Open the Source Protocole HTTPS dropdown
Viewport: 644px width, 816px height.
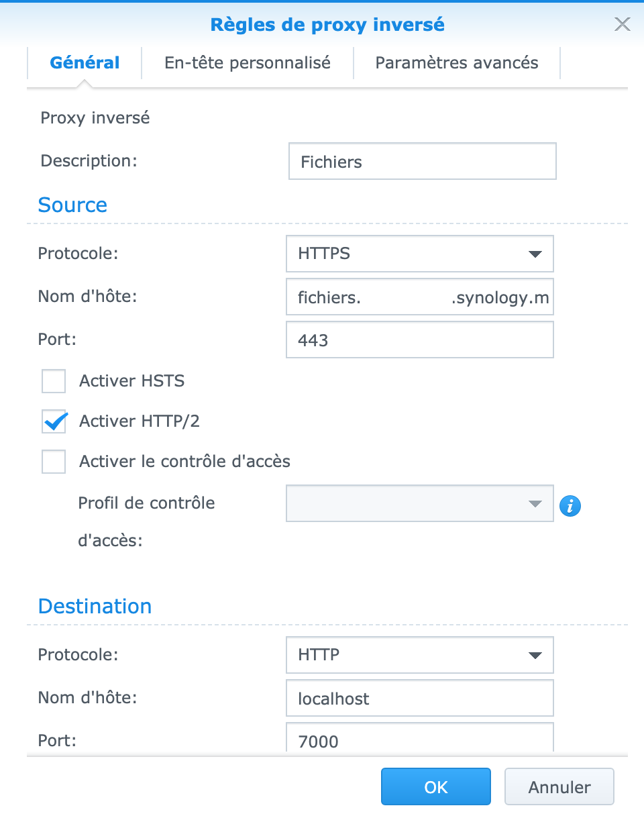(x=419, y=254)
